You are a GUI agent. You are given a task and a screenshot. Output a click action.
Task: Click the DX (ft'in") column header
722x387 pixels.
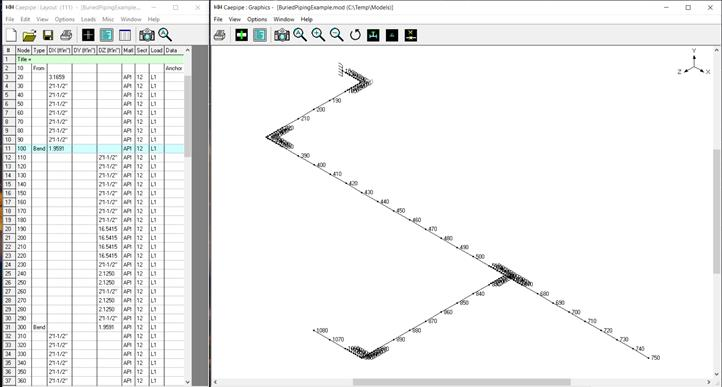[59, 50]
